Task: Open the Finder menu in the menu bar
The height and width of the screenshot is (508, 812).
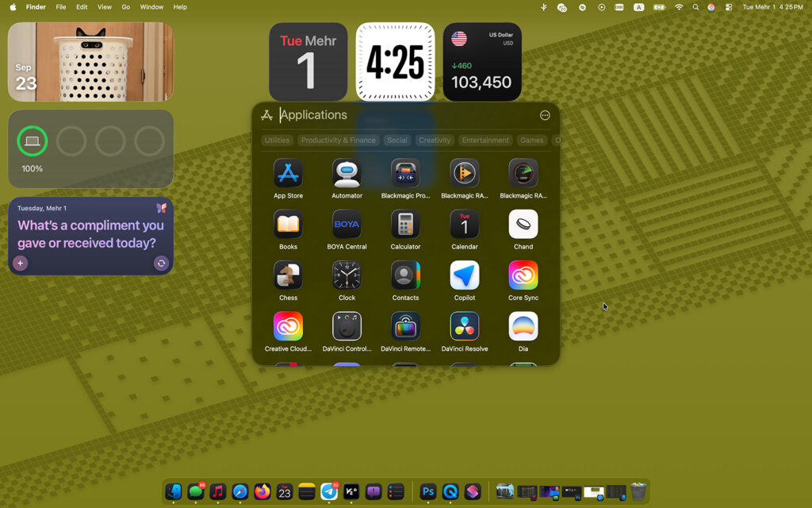Action: pos(36,7)
